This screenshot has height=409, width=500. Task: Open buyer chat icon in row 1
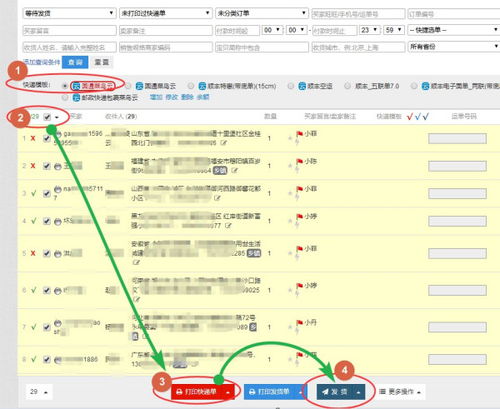pos(58,134)
